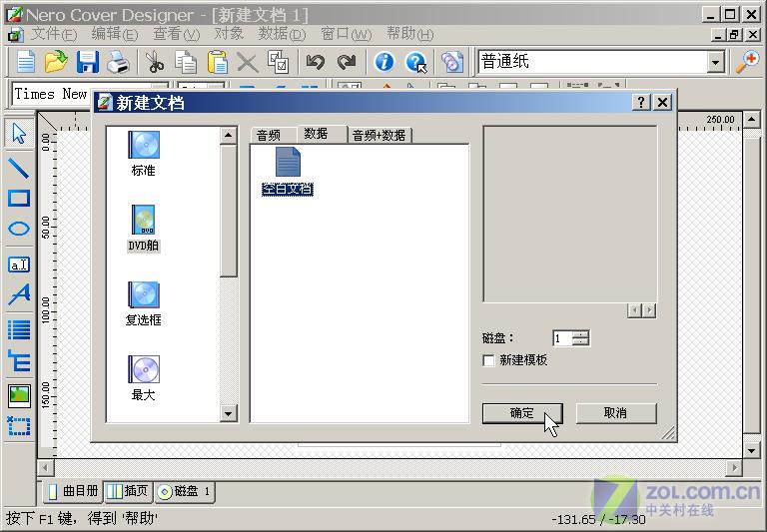The height and width of the screenshot is (532, 767).
Task: Select the track list tool
Action: click(19, 329)
